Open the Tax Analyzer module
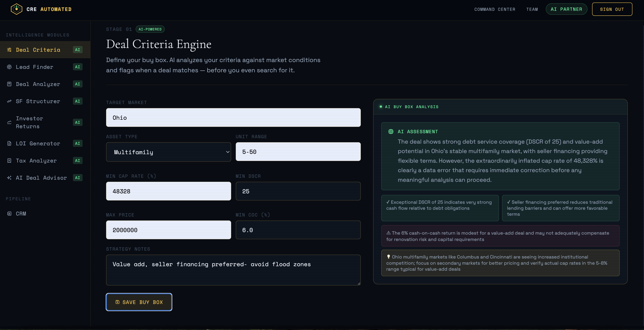Screen dimensions: 644x330 tap(45, 161)
